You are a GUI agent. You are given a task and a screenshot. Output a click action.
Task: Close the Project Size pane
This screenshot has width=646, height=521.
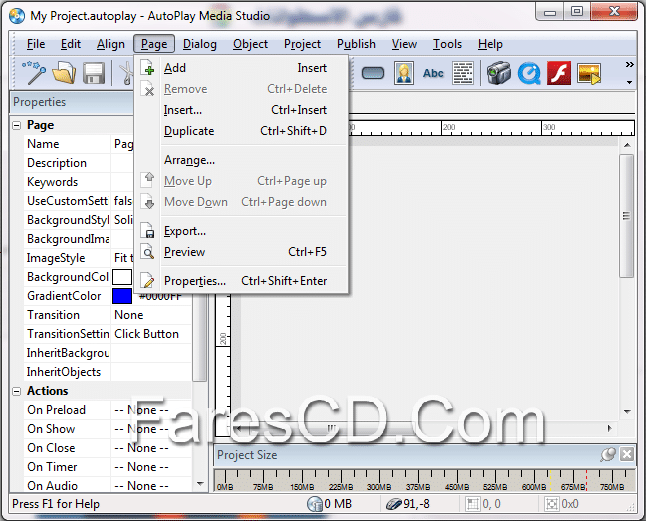click(x=627, y=455)
